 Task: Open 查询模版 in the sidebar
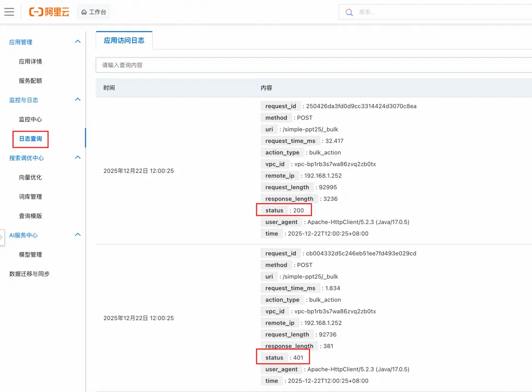(x=31, y=216)
